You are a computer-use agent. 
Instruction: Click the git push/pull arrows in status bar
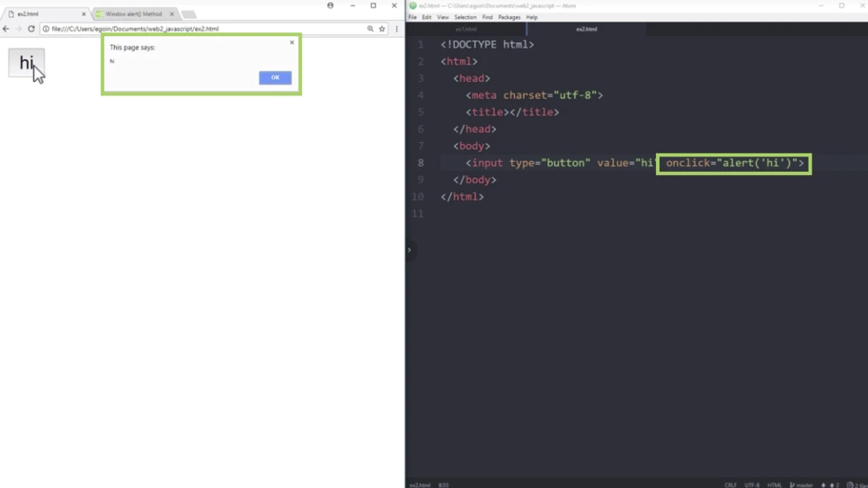coord(831,484)
